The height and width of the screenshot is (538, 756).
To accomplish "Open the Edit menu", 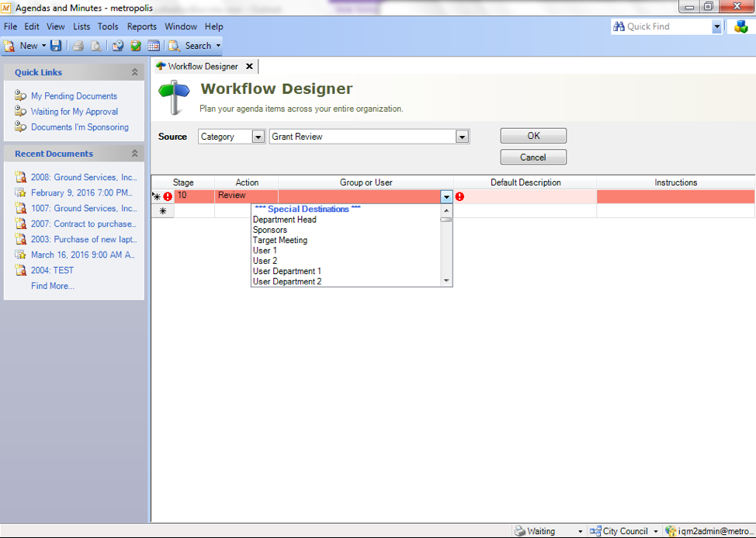I will click(32, 26).
